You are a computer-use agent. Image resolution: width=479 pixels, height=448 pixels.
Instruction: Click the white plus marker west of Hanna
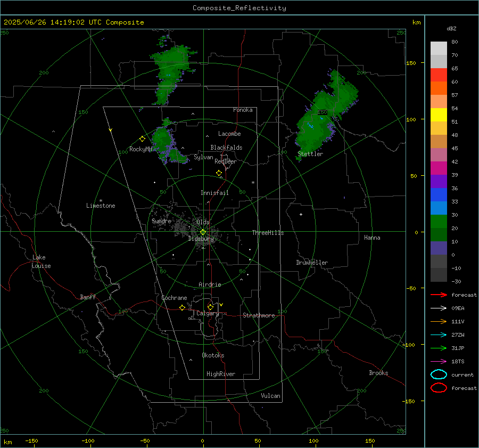[x=301, y=214]
